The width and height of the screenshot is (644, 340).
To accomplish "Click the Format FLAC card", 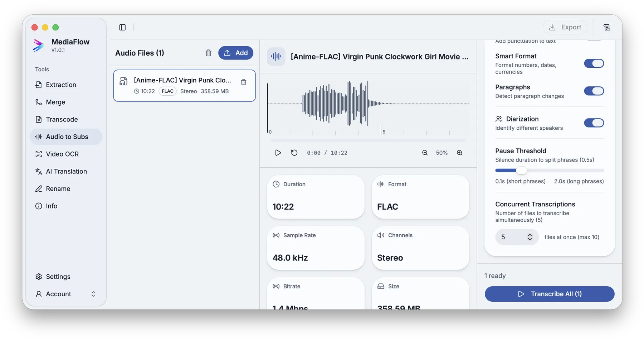I will click(421, 197).
